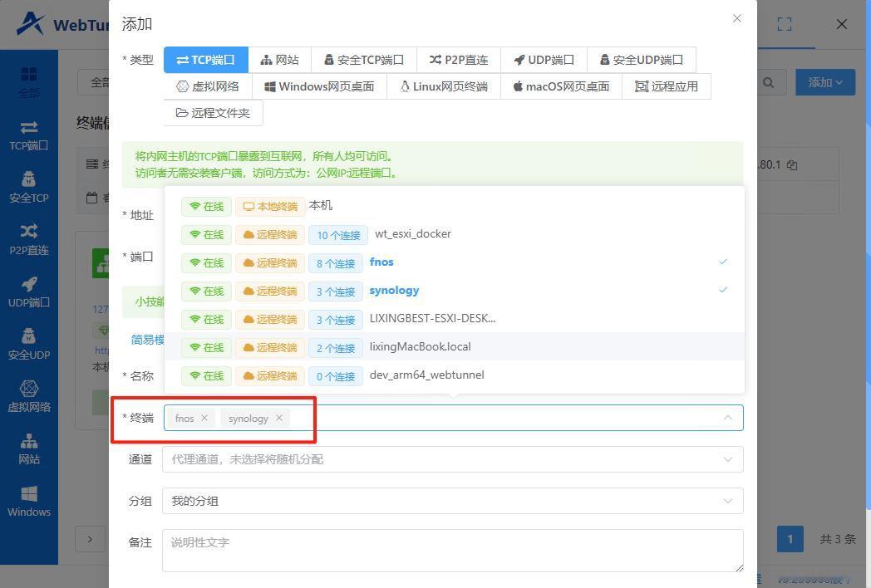Click the 10 个连接 badge for wt_esxi_docker
This screenshot has width=871, height=588.
[x=338, y=235]
